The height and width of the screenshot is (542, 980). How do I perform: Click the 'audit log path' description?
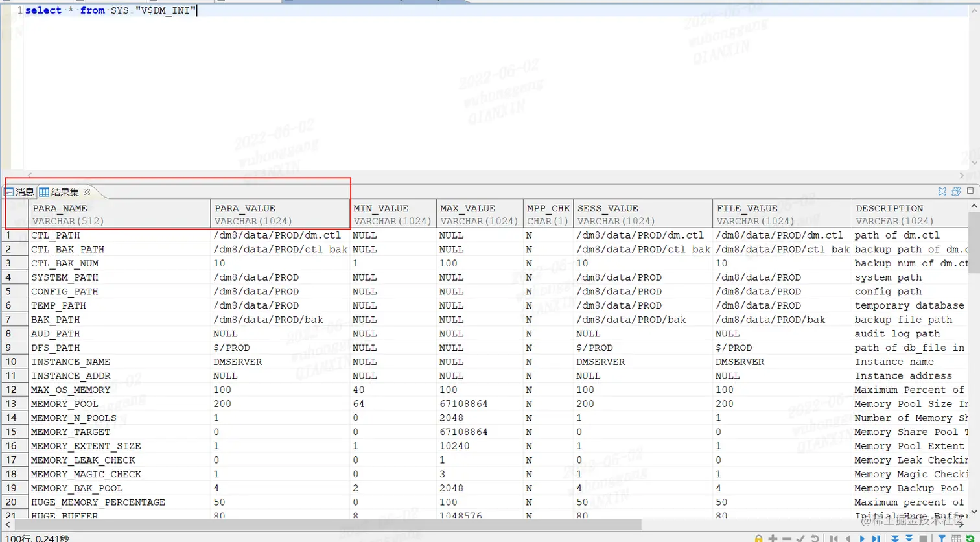tap(910, 334)
